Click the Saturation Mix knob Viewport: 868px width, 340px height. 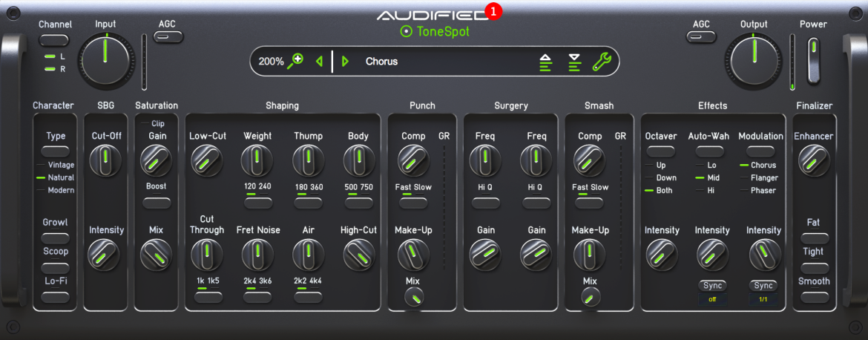point(156,256)
